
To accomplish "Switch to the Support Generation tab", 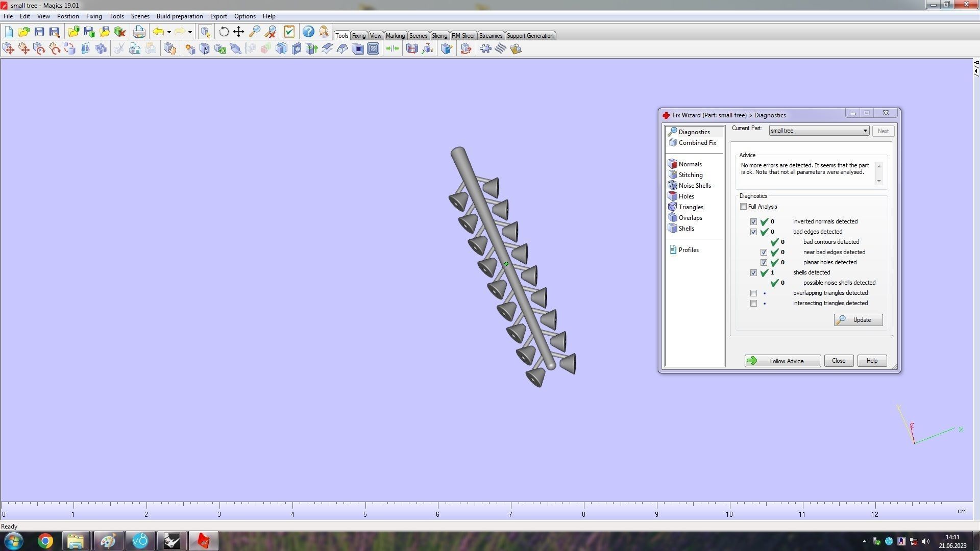I will (x=529, y=36).
